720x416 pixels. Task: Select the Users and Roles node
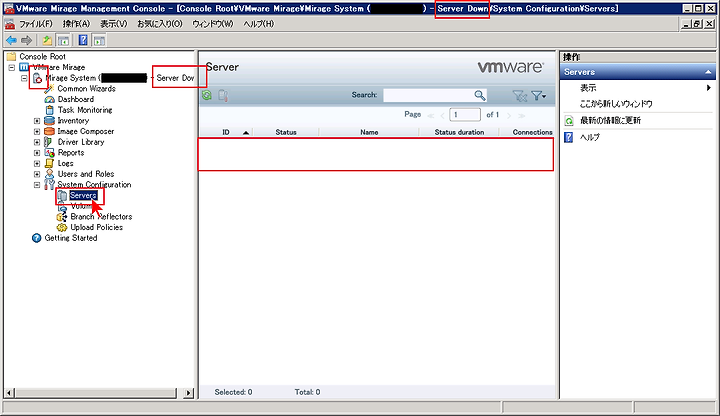[x=85, y=174]
